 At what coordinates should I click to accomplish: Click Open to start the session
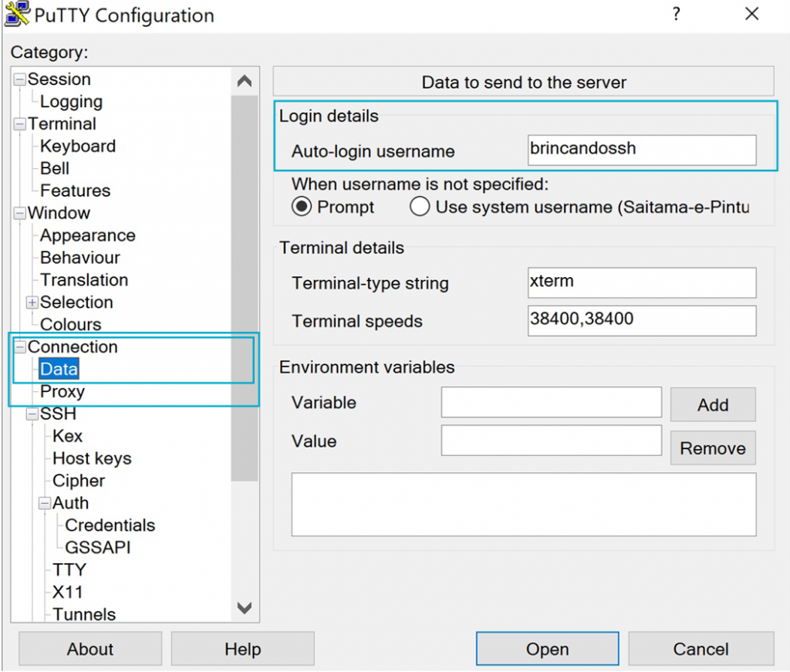547,649
